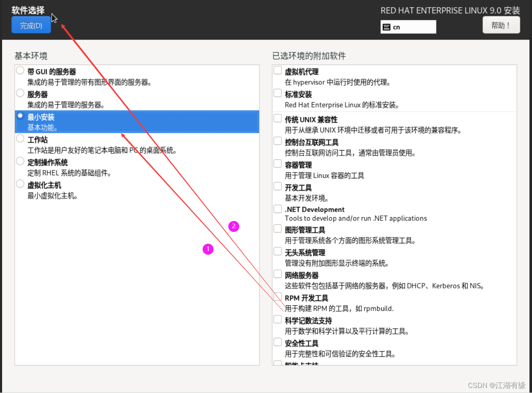Check the RPM 开发工具 add-on

277,296
